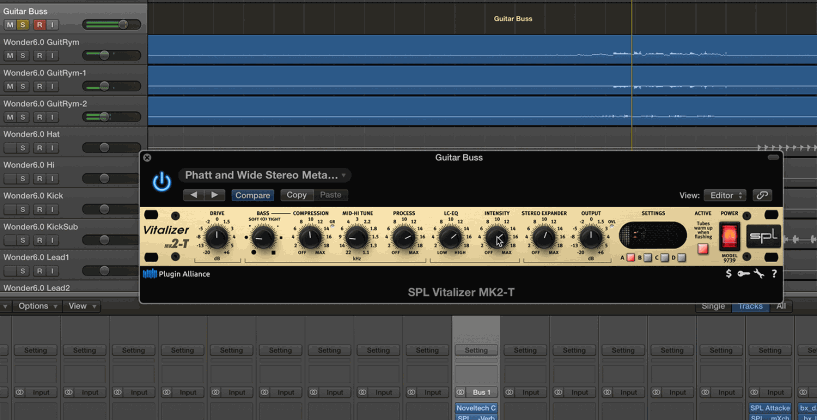Open the Bus 1 input selector

[x=481, y=392]
